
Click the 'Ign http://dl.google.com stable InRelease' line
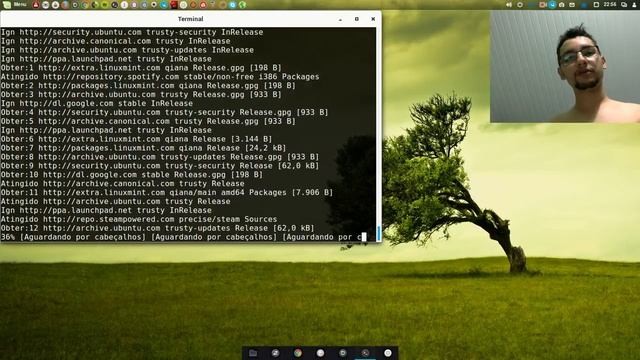pyautogui.click(x=97, y=103)
